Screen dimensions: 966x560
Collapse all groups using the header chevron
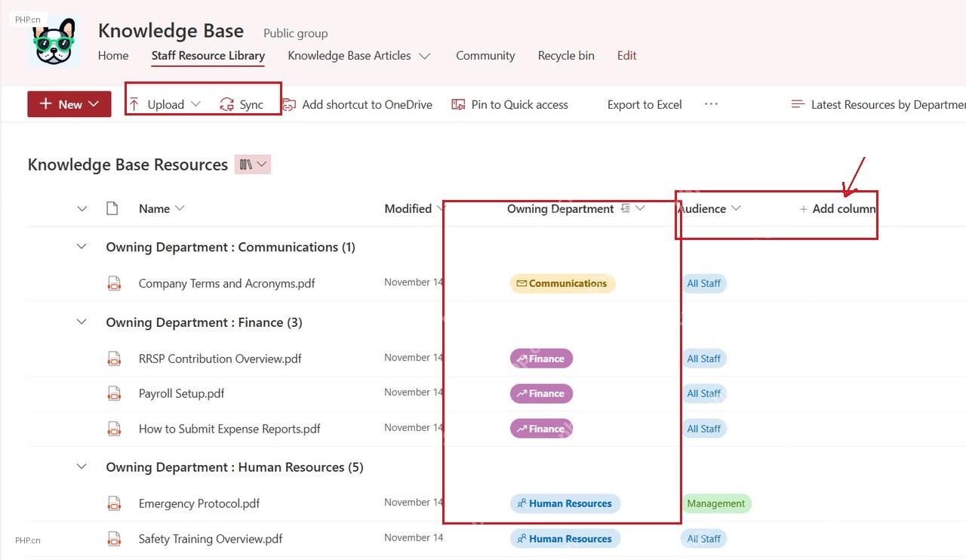tap(82, 208)
